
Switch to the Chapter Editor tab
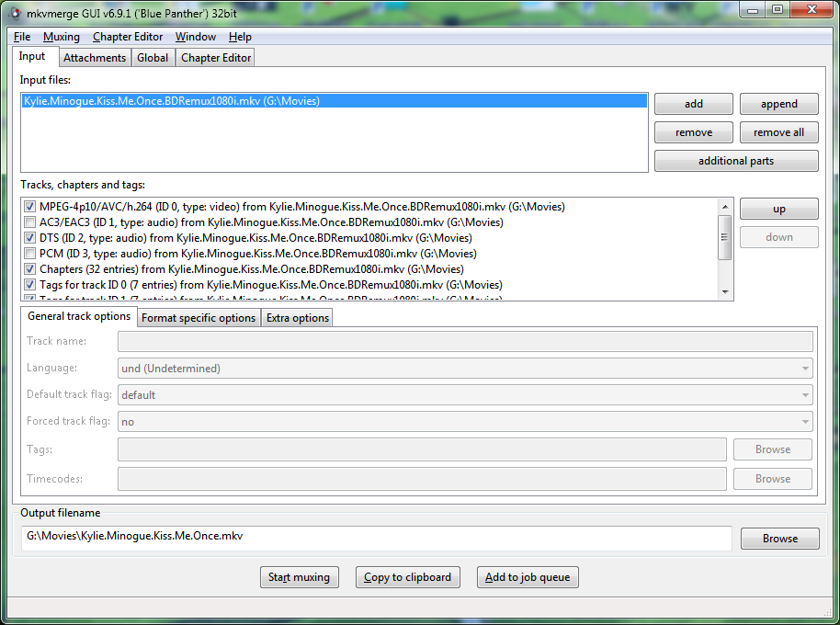216,58
